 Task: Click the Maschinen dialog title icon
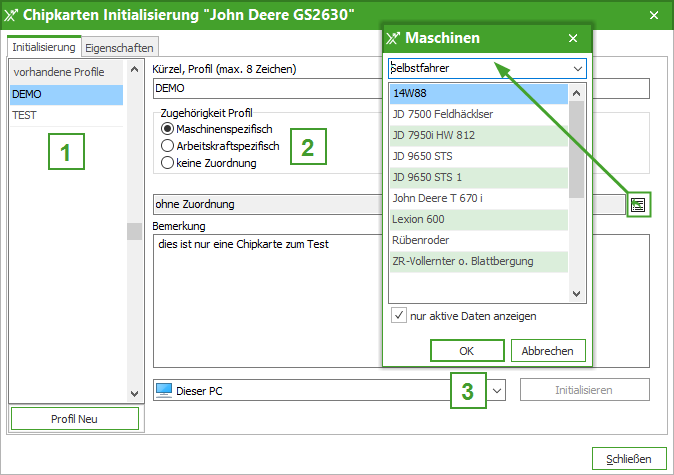[395, 38]
